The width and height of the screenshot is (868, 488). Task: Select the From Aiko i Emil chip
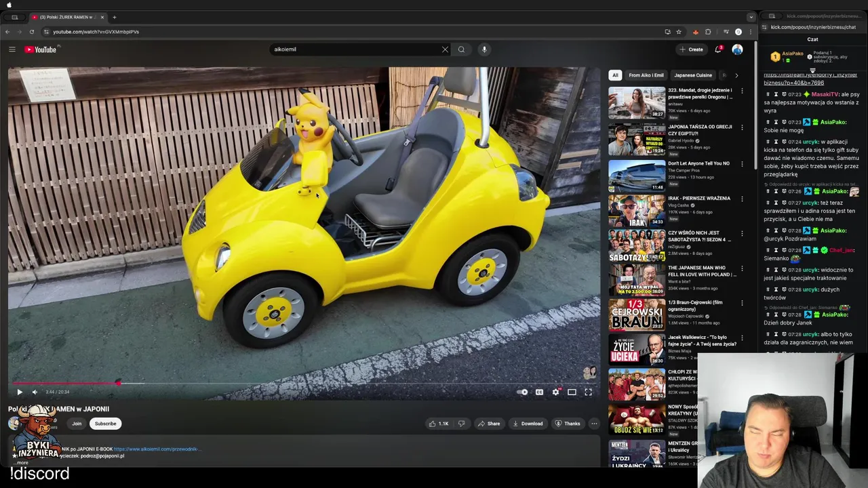646,75
